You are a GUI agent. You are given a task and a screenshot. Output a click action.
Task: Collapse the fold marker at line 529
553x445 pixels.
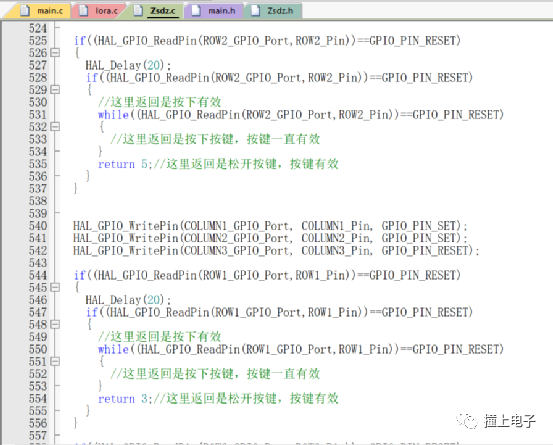(55, 90)
